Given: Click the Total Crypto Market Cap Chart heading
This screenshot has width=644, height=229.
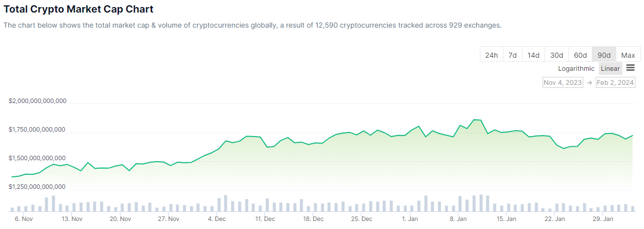Looking at the screenshot, I should click(x=78, y=9).
